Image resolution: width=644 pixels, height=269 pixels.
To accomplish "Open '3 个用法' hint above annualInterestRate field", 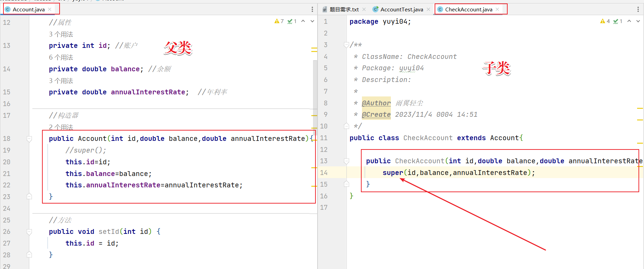I will 61,81.
